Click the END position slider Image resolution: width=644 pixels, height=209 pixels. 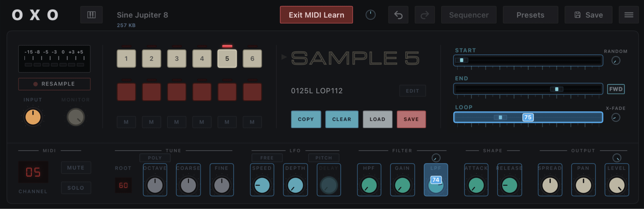coord(528,89)
